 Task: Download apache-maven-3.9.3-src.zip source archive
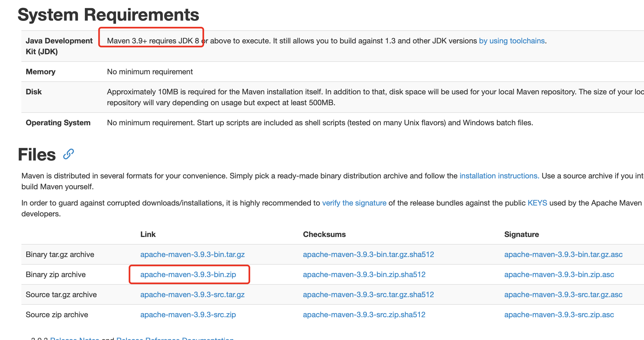188,315
